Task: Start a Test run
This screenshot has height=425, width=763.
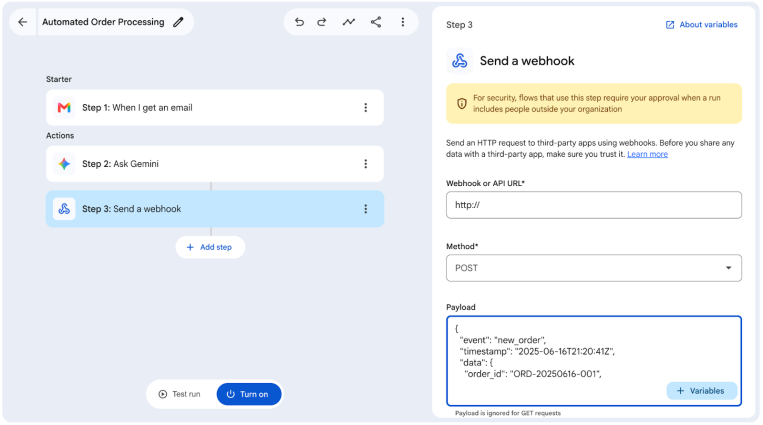Action: [180, 394]
